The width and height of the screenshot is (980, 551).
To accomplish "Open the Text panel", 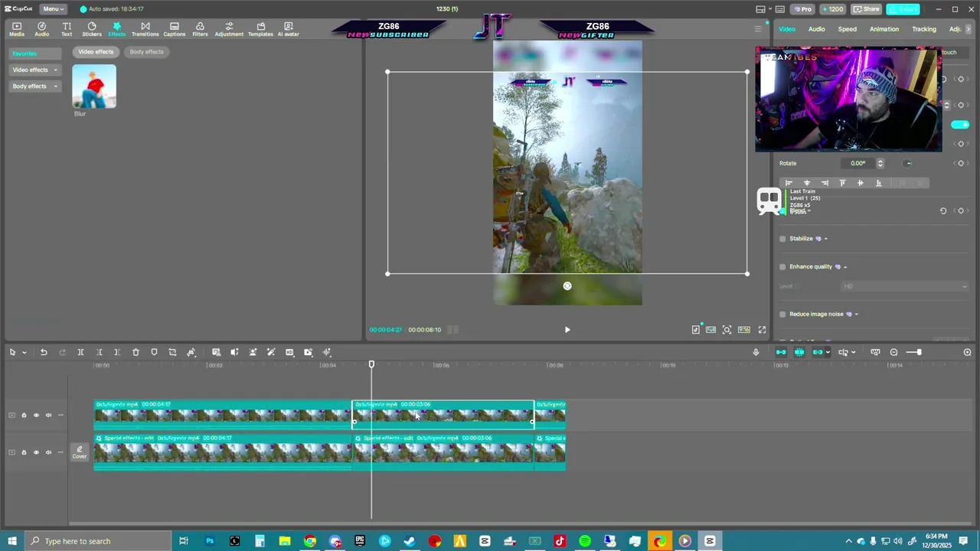I will [67, 29].
